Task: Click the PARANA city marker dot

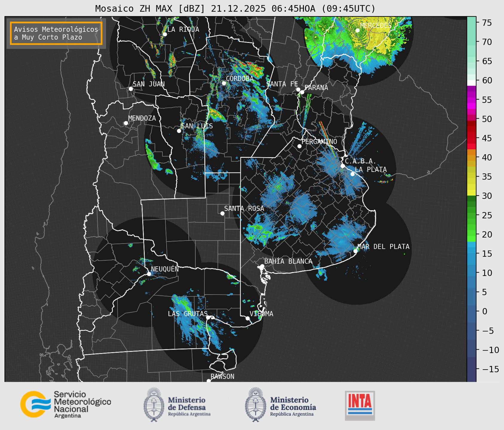Action: [302, 92]
